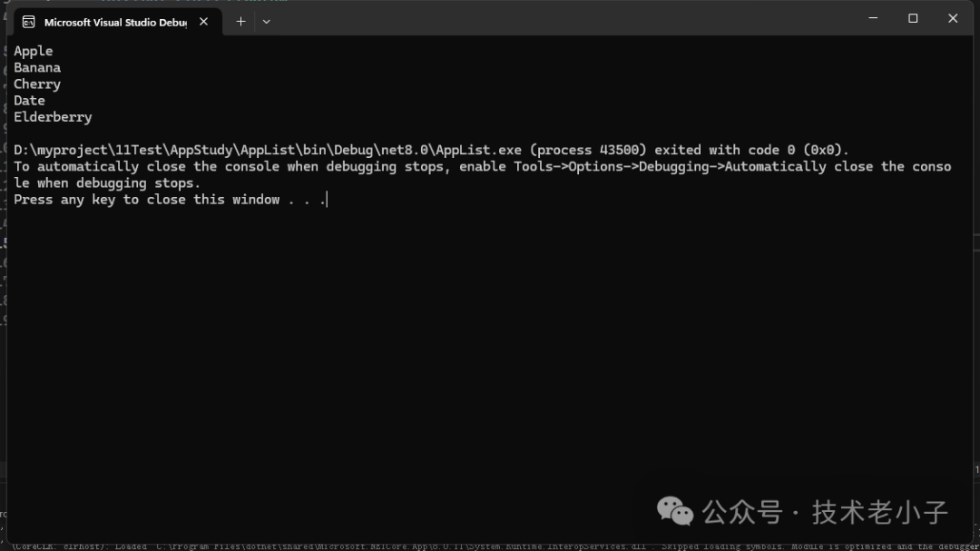
Task: Click the "Elderberry" output line
Action: coord(53,116)
